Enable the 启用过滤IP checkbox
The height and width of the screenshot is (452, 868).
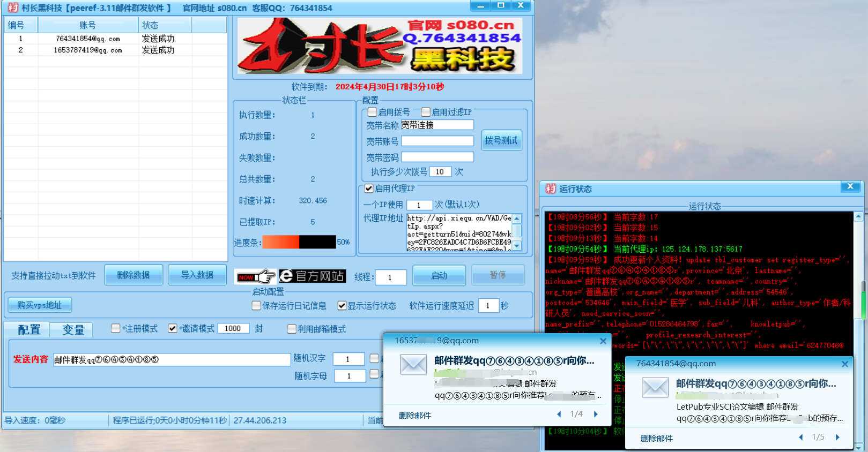point(426,112)
